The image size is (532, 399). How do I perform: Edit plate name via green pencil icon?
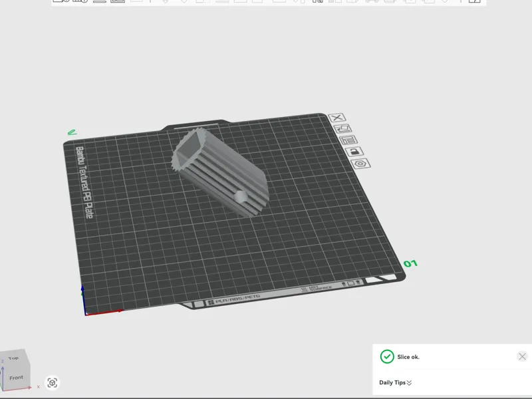click(72, 132)
